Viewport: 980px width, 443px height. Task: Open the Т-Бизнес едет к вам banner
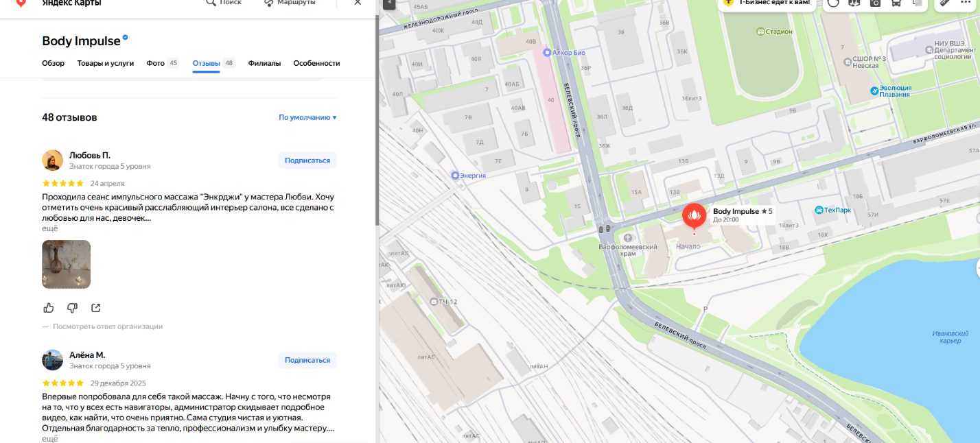tap(767, 3)
